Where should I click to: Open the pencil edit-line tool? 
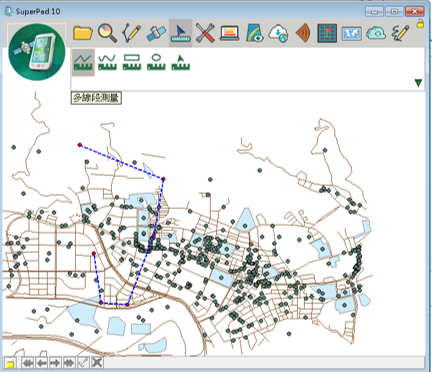[131, 33]
